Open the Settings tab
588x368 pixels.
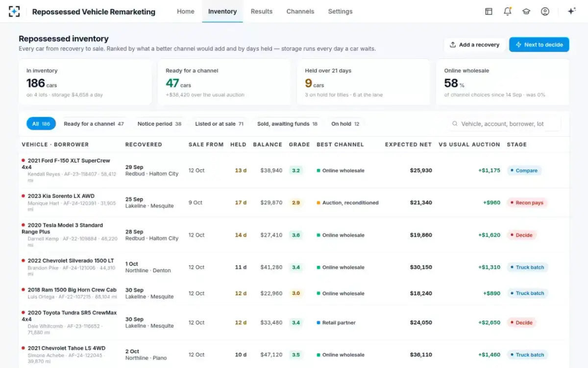tap(340, 11)
